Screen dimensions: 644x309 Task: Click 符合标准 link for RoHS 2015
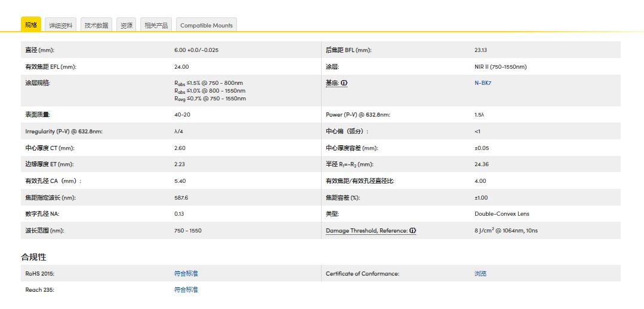click(186, 273)
